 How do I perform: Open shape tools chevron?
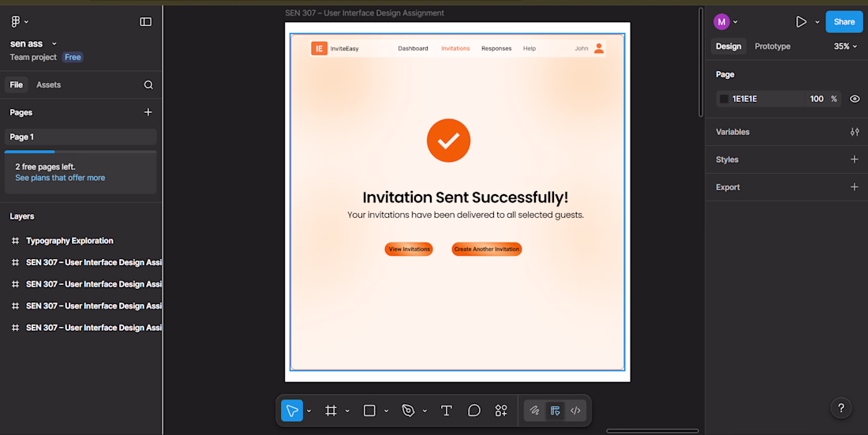387,411
